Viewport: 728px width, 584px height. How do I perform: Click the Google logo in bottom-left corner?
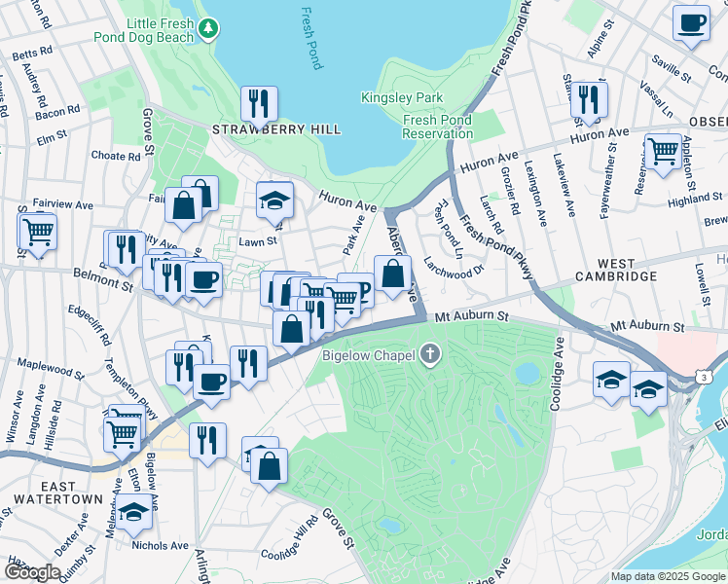coord(31,573)
